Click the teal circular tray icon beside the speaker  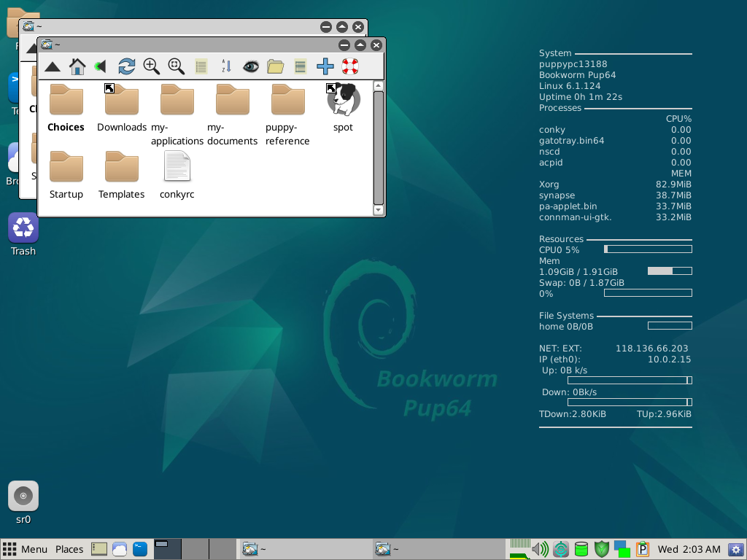(561, 549)
